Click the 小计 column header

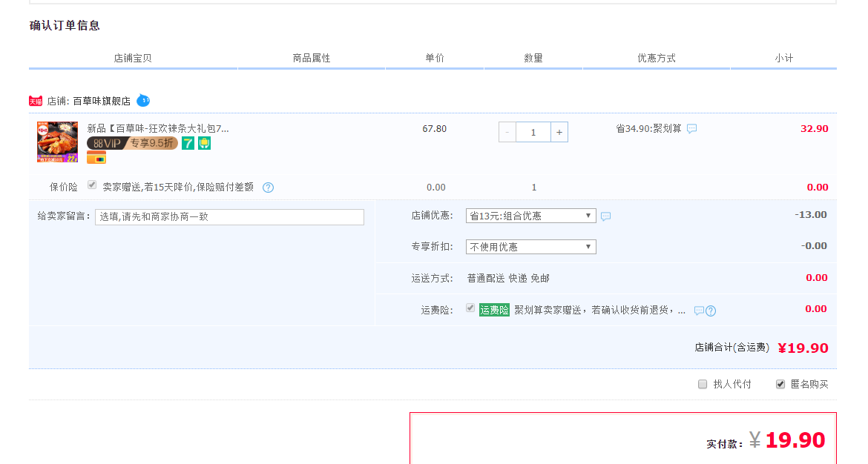(784, 58)
